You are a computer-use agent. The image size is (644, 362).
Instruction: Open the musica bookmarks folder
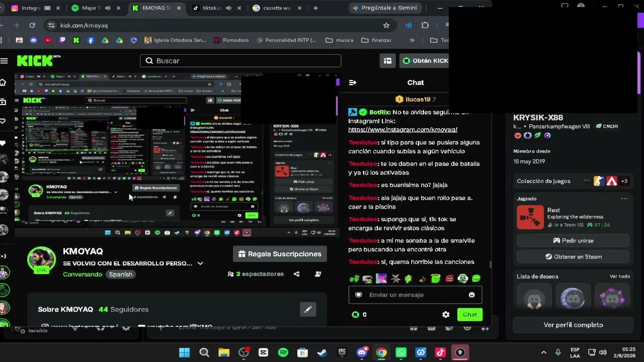coord(339,40)
